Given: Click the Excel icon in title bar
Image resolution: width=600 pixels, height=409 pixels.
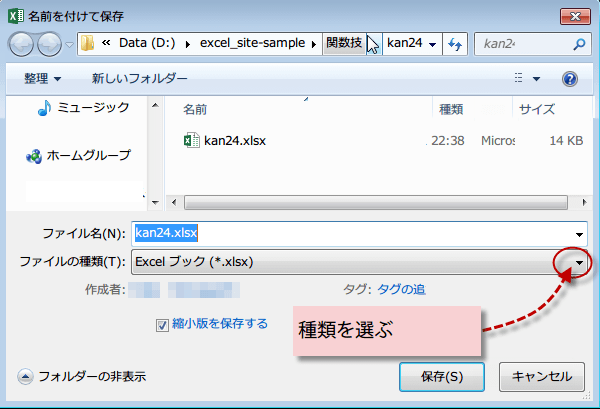Looking at the screenshot, I should [16, 16].
